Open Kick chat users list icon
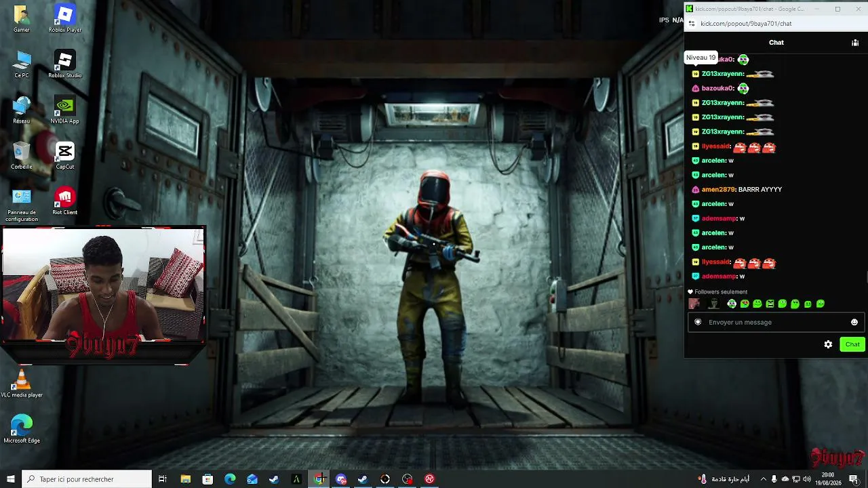868x488 pixels. (855, 43)
